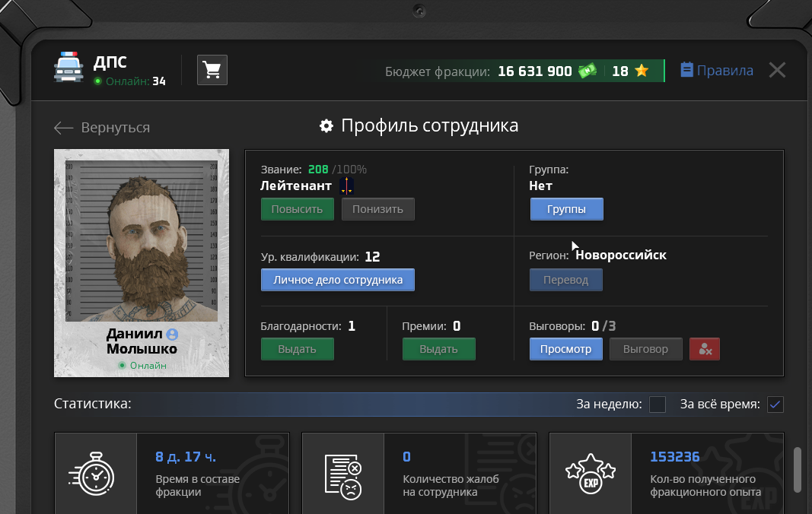Click the Выговоры 0/3 counter
812x514 pixels.
[572, 326]
